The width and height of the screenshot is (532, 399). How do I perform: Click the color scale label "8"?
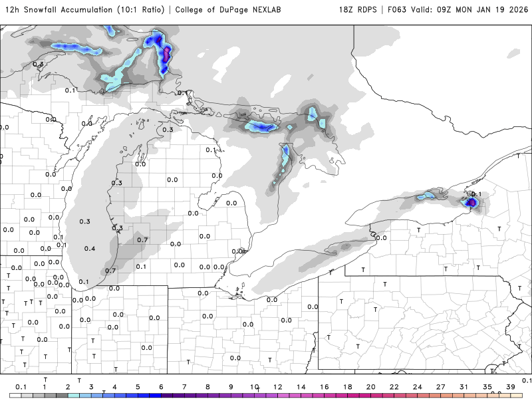207,387
